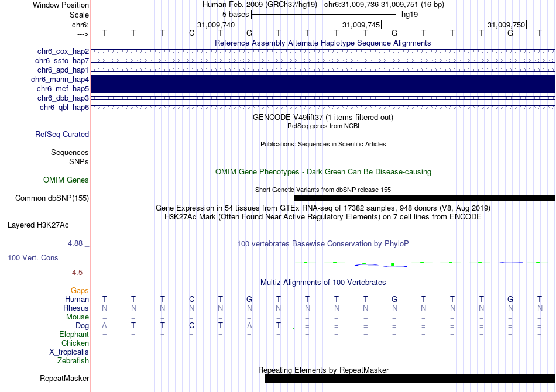
Task: Click the black RepeatMasker element bar
Action: tap(410, 379)
